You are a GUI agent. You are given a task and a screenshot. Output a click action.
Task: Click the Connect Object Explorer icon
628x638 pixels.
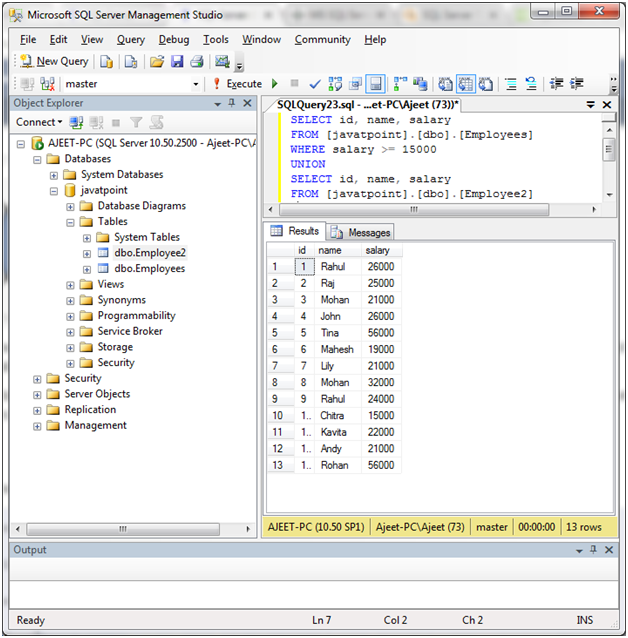[x=76, y=122]
